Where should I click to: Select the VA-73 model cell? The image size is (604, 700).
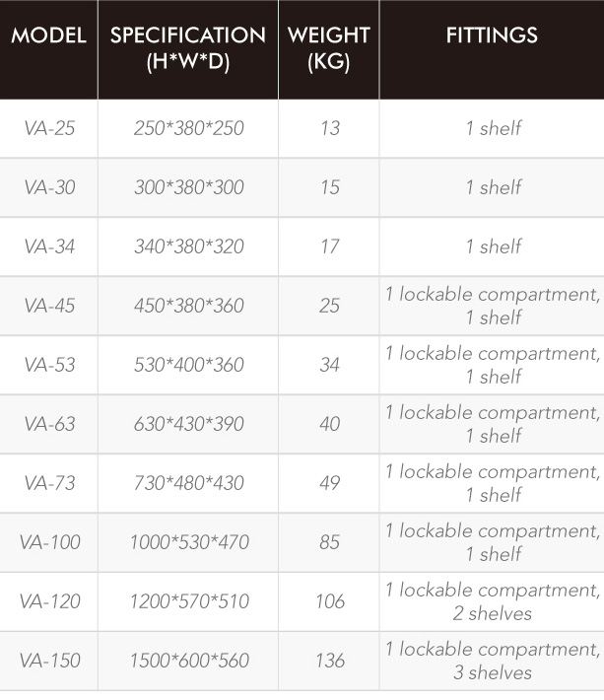pos(49,483)
